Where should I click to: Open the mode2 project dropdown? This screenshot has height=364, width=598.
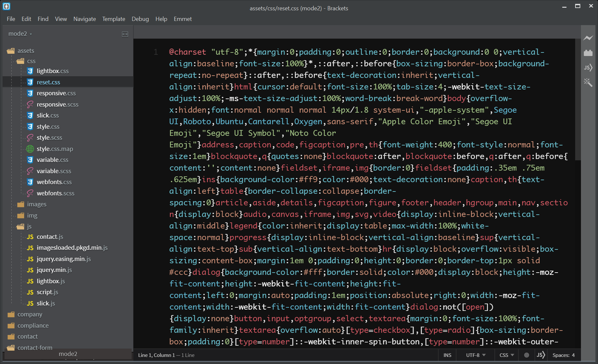[x=20, y=34]
